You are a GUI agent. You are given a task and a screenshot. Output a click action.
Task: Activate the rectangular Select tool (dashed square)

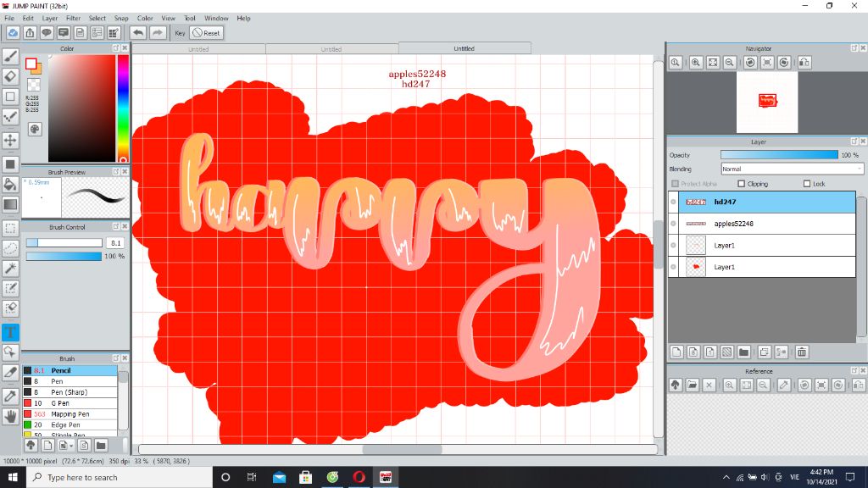(x=10, y=228)
